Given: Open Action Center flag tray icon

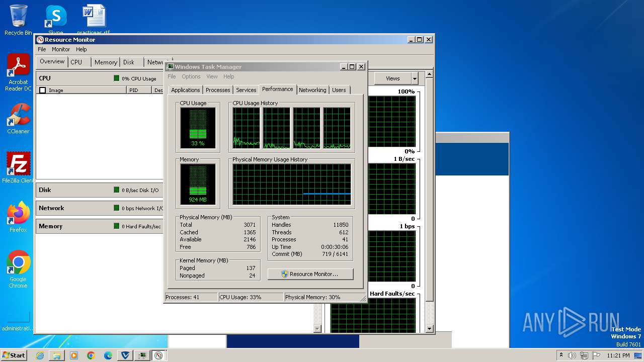Looking at the screenshot, I should [x=596, y=355].
